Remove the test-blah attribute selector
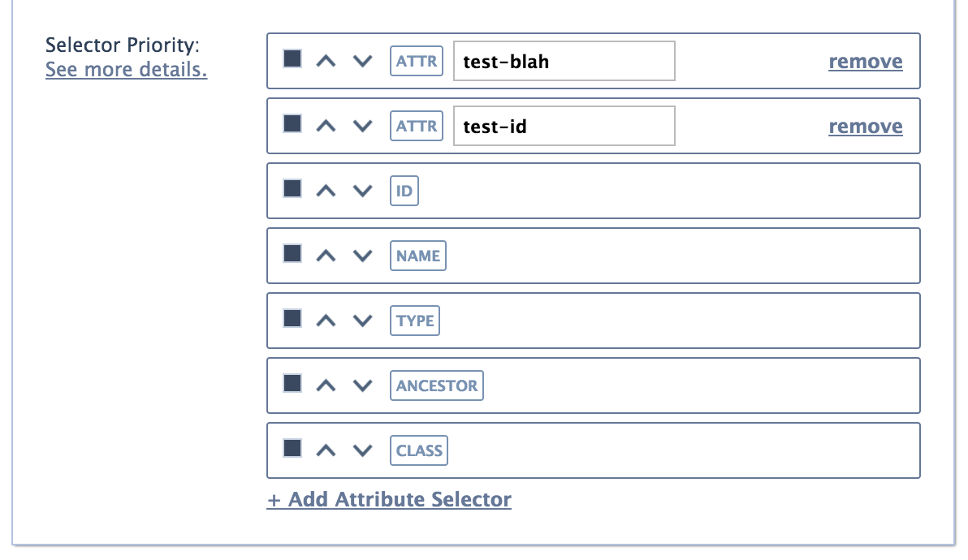The image size is (968, 560). [866, 61]
